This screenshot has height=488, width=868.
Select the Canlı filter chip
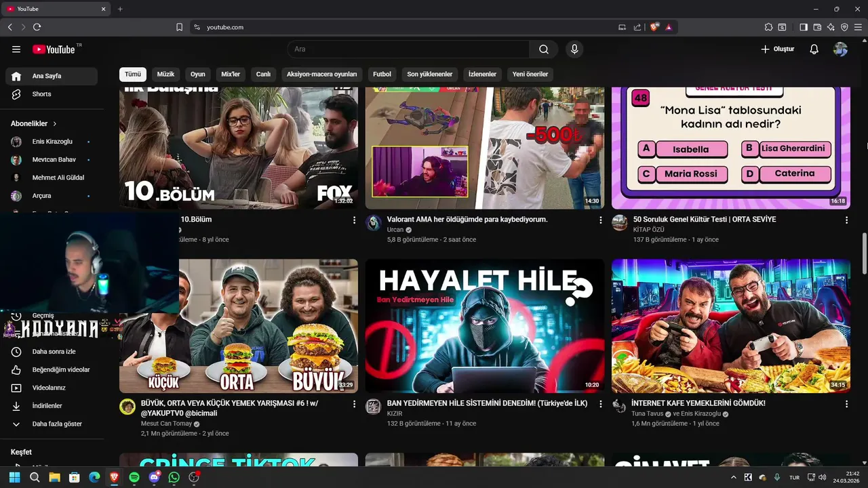click(263, 74)
